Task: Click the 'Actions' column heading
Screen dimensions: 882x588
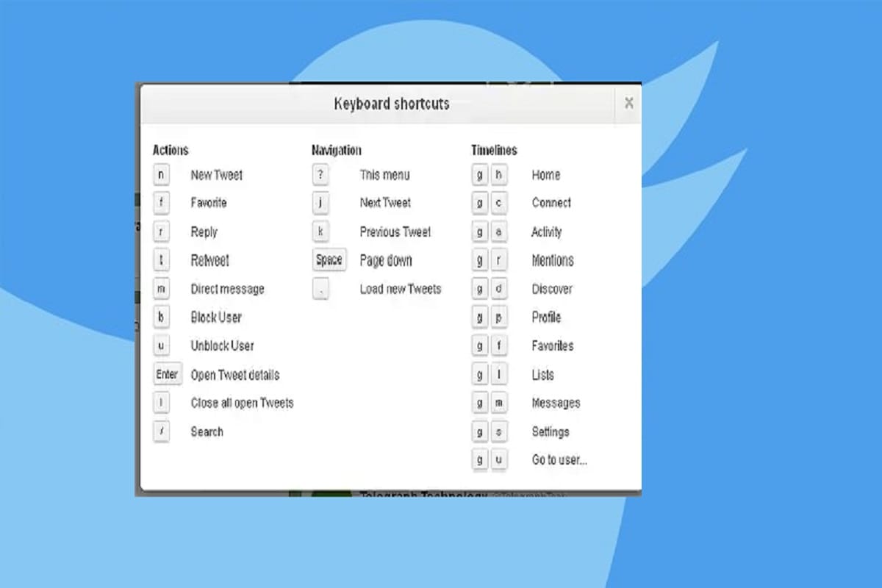Action: coord(171,150)
